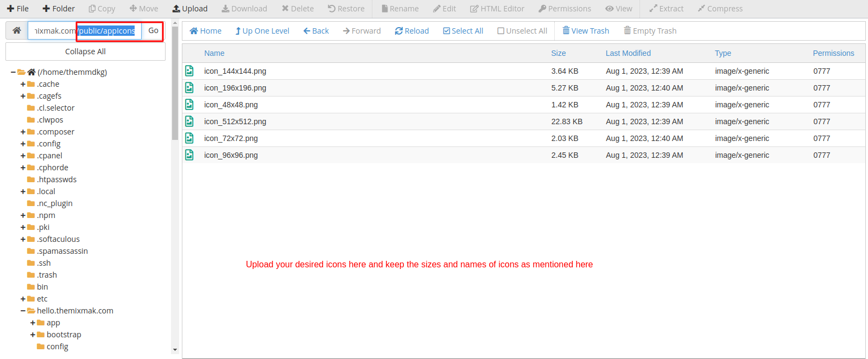
Task: Sort the file list by Size column
Action: 558,53
